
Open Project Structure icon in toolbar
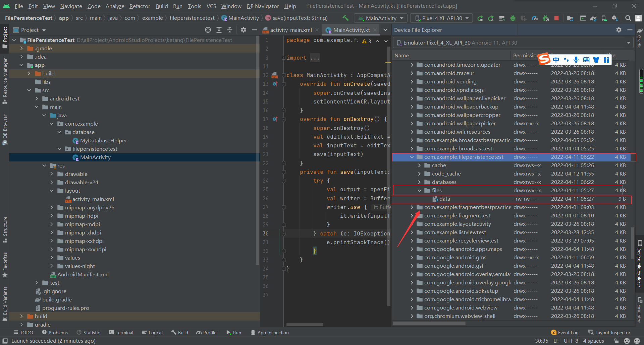tap(570, 18)
